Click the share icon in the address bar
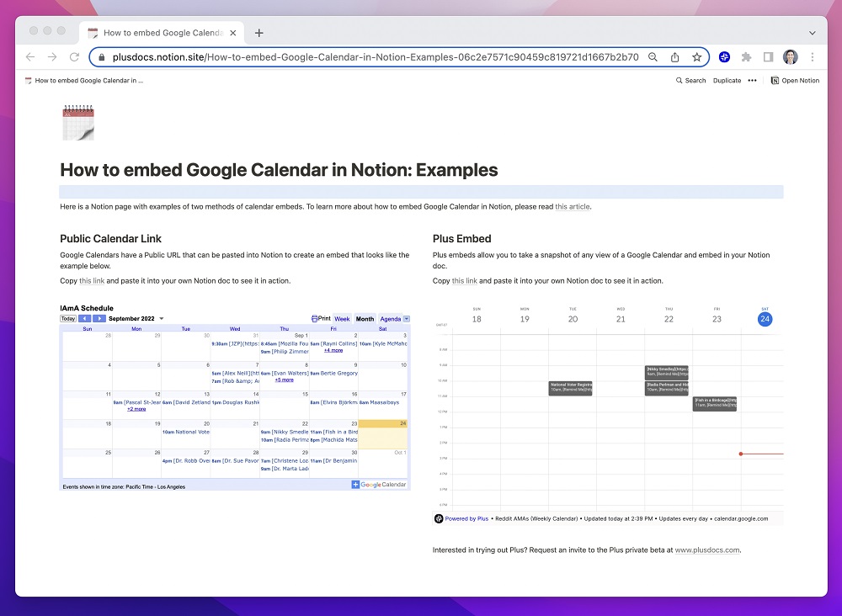This screenshot has width=842, height=616. [x=674, y=56]
